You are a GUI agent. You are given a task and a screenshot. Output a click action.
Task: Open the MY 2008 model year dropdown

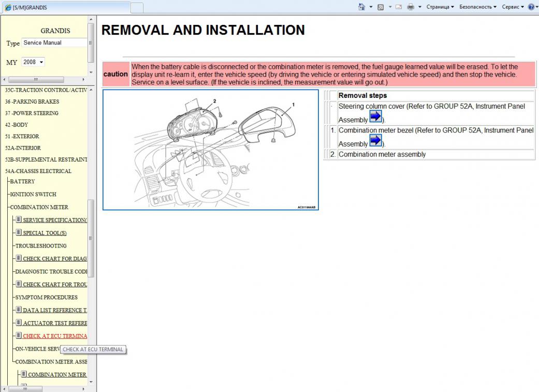33,62
